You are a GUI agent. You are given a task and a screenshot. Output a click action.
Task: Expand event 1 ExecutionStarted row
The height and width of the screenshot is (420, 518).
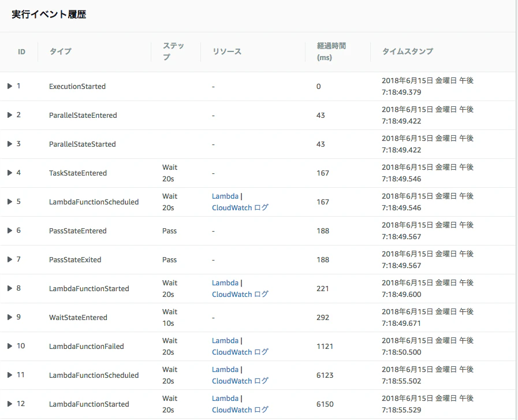pos(10,86)
